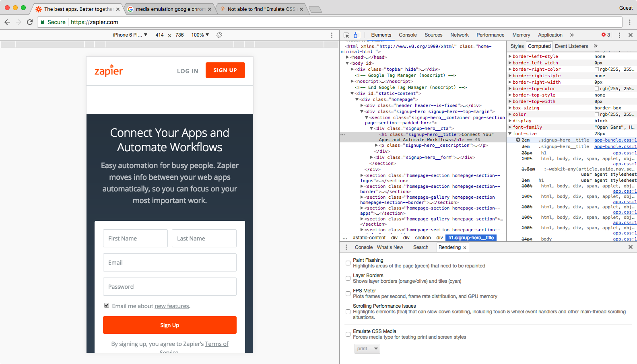This screenshot has height=364, width=637.
Task: Enable the Emulate CSS Media checkbox
Action: [348, 334]
